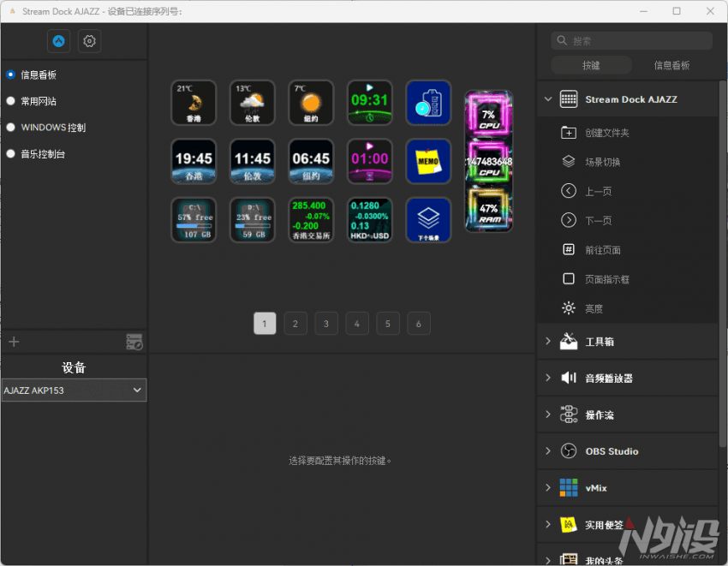
Task: Click the 19:45 香港 world time key
Action: (x=194, y=161)
